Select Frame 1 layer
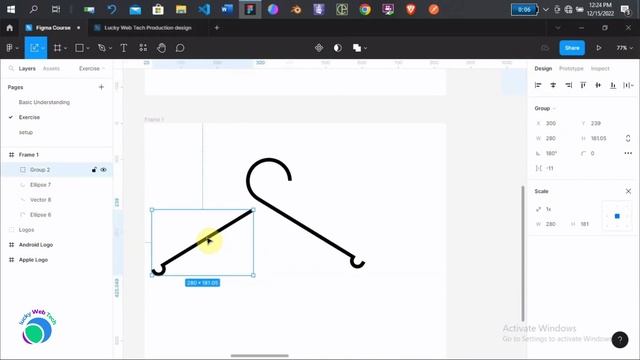 click(29, 155)
